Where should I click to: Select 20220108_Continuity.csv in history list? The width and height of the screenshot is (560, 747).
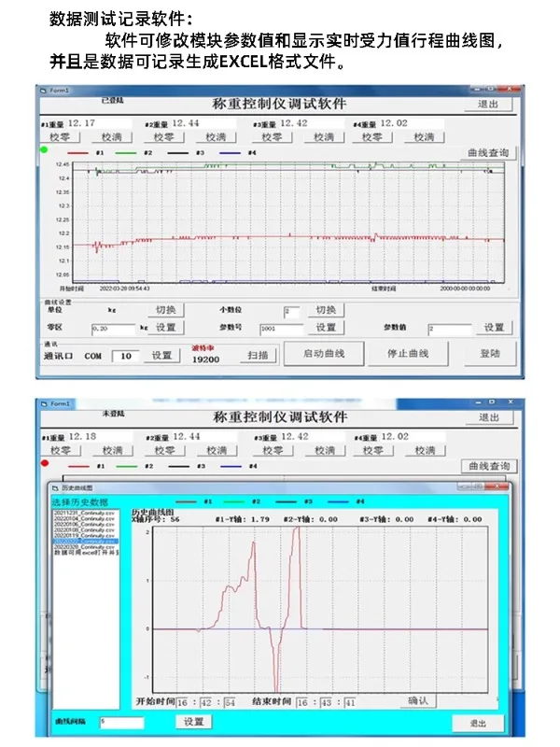click(x=84, y=530)
